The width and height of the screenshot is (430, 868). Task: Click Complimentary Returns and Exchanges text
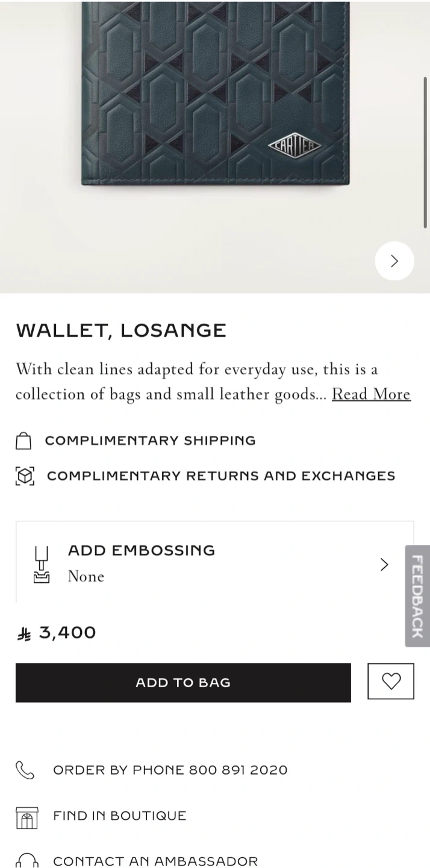point(220,476)
